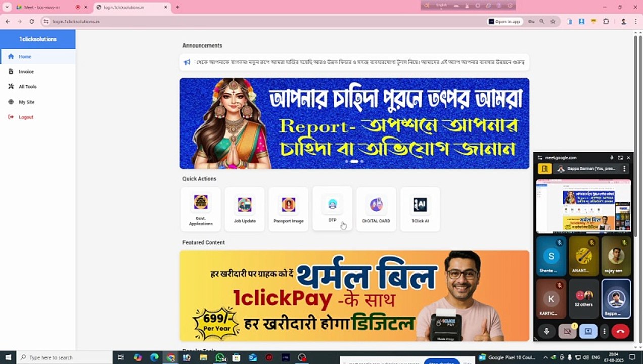The image size is (643, 364).
Task: Click Logout in the sidebar
Action: click(38, 117)
